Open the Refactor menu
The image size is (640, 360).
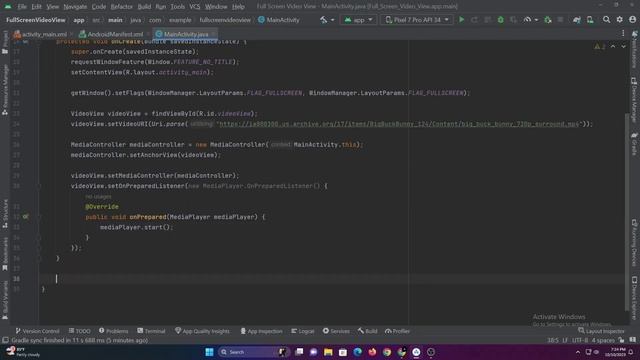click(122, 7)
